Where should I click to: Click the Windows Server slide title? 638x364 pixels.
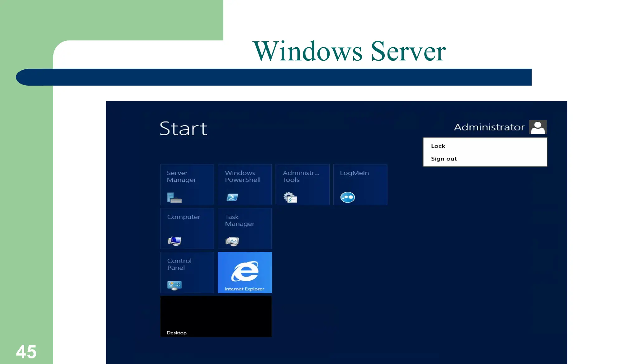(x=349, y=51)
